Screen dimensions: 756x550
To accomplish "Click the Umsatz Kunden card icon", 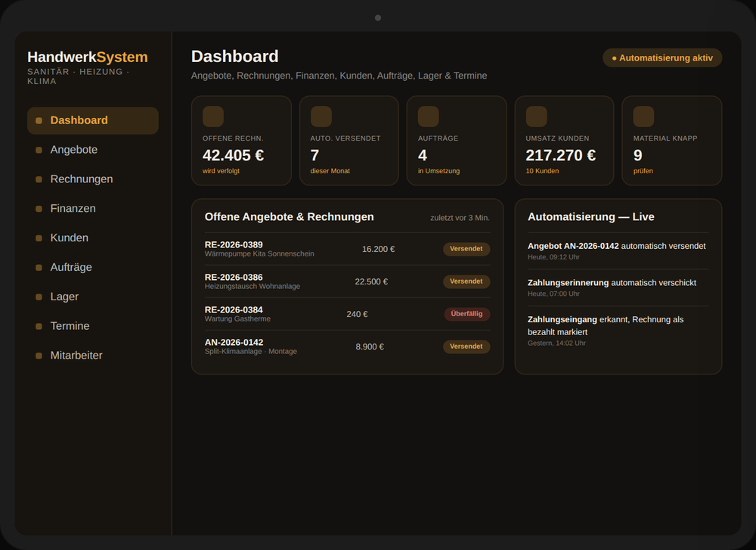I will click(536, 117).
